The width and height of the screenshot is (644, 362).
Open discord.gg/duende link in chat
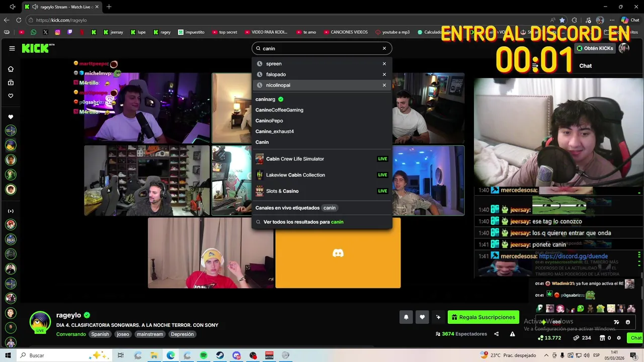click(573, 256)
